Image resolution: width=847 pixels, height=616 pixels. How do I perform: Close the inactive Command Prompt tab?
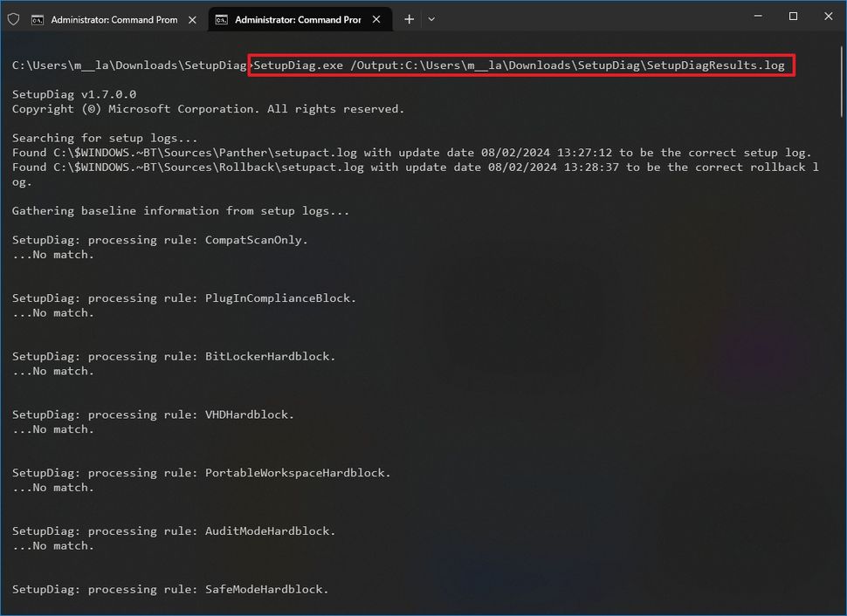point(194,18)
